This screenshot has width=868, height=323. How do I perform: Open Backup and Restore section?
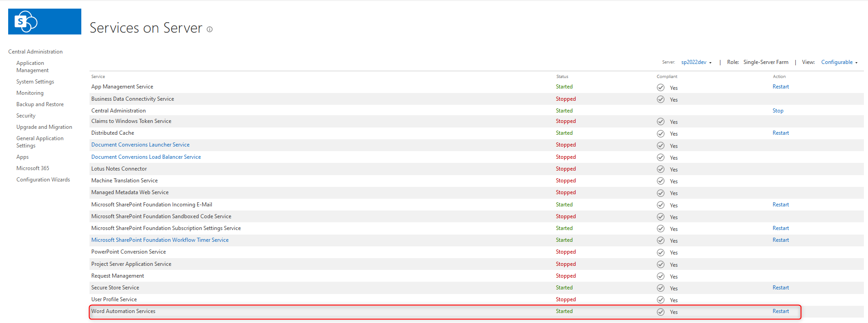coord(40,104)
